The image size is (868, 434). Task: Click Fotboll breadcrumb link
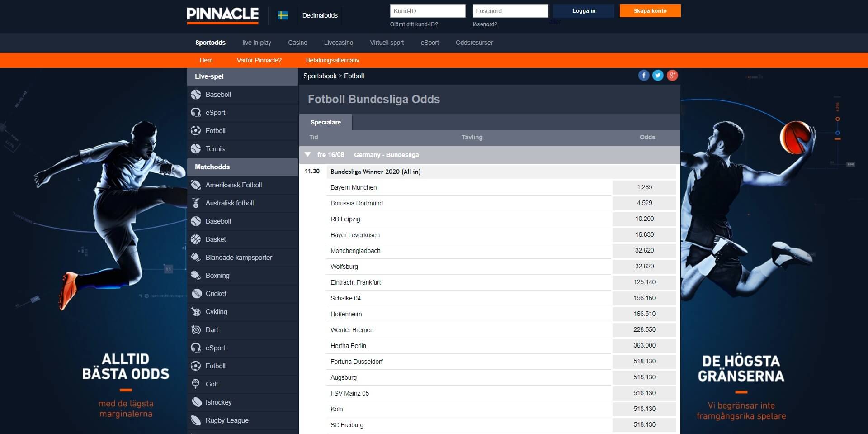(x=354, y=76)
